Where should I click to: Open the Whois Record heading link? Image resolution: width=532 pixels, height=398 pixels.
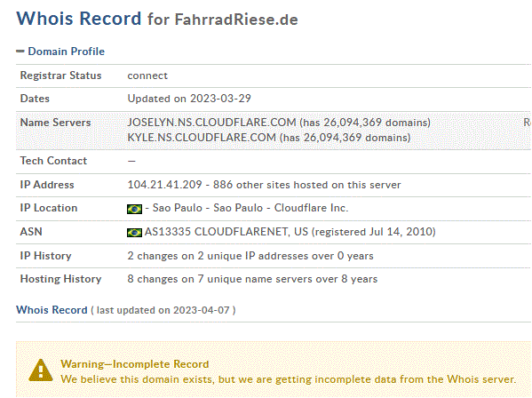[x=52, y=310]
